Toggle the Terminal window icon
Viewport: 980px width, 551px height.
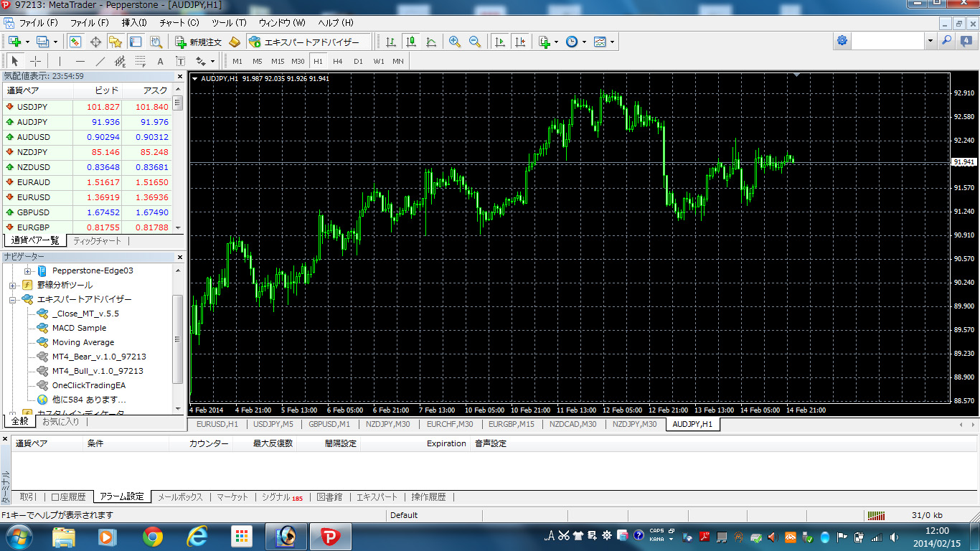pyautogui.click(x=135, y=42)
